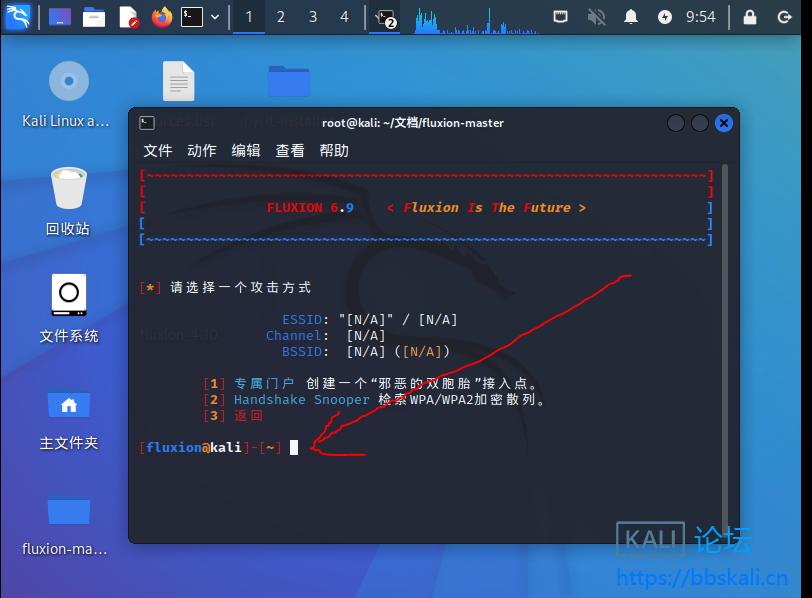Open the 文件 menu in the terminal
This screenshot has height=598, width=812.
[157, 150]
